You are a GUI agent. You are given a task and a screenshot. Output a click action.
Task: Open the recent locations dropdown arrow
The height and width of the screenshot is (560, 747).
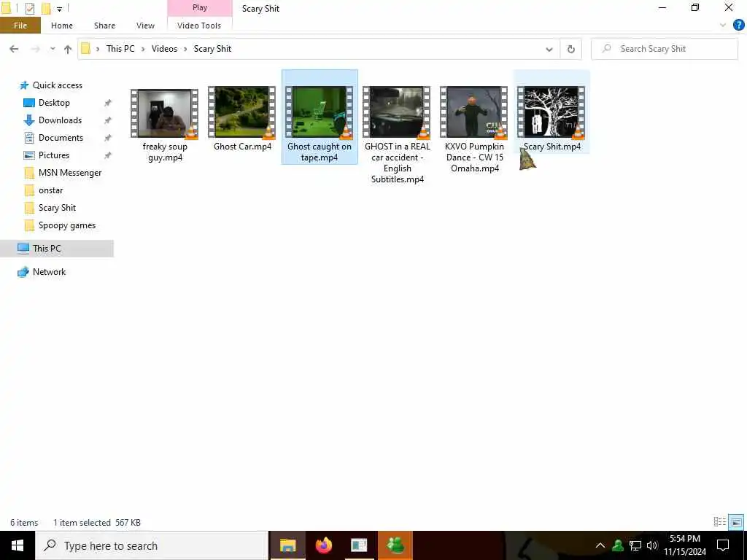pyautogui.click(x=53, y=49)
